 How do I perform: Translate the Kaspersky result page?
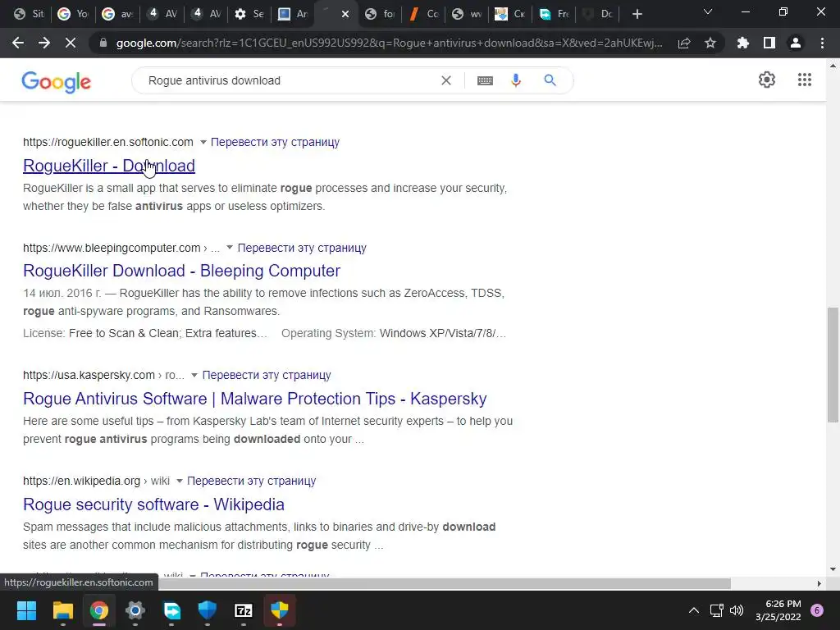click(267, 375)
